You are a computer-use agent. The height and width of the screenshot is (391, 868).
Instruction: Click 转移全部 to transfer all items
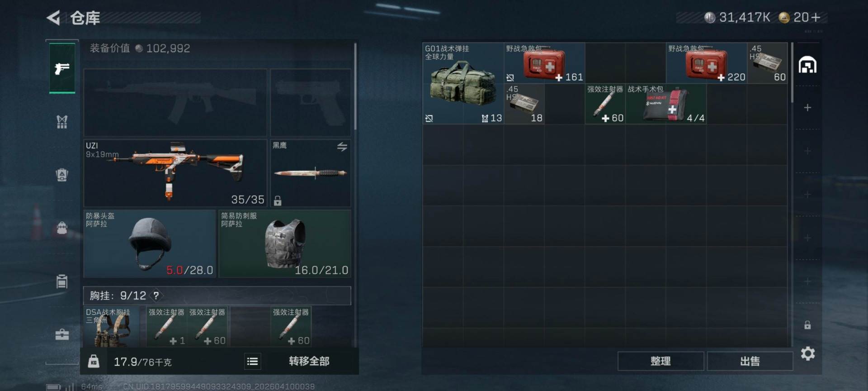point(309,361)
